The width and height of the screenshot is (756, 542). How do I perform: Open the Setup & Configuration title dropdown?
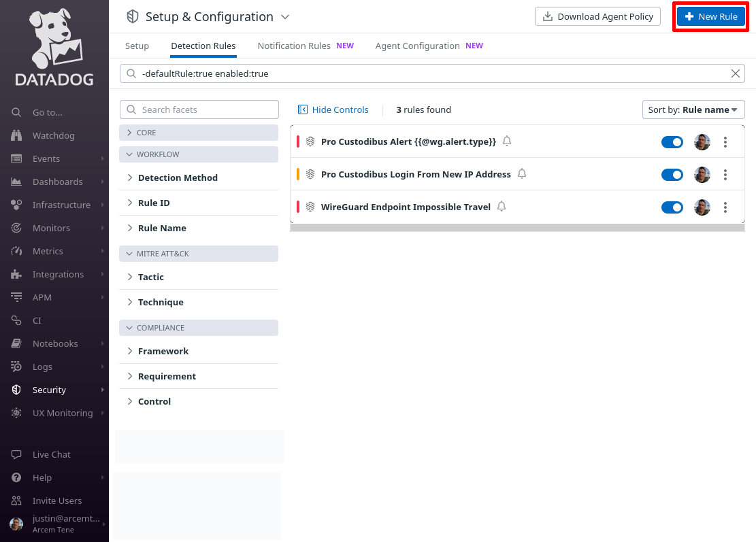(x=285, y=17)
